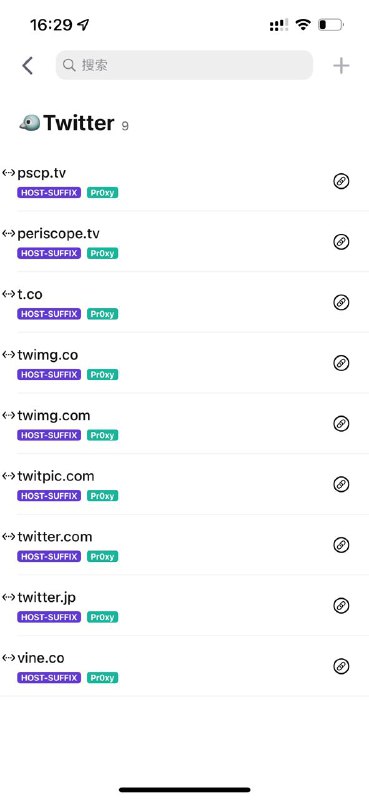Tap the link icon beside pscp.tv

click(x=341, y=181)
